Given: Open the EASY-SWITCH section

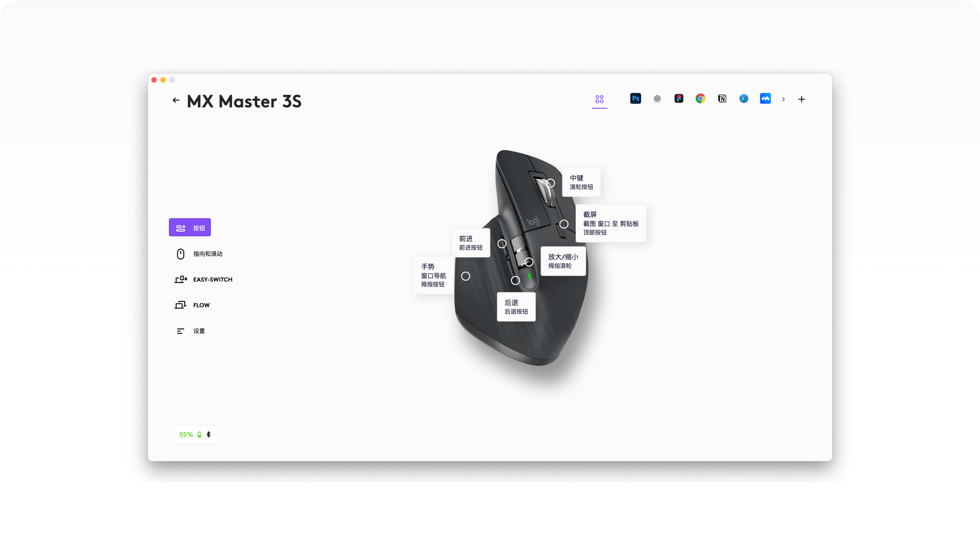Looking at the screenshot, I should [204, 280].
